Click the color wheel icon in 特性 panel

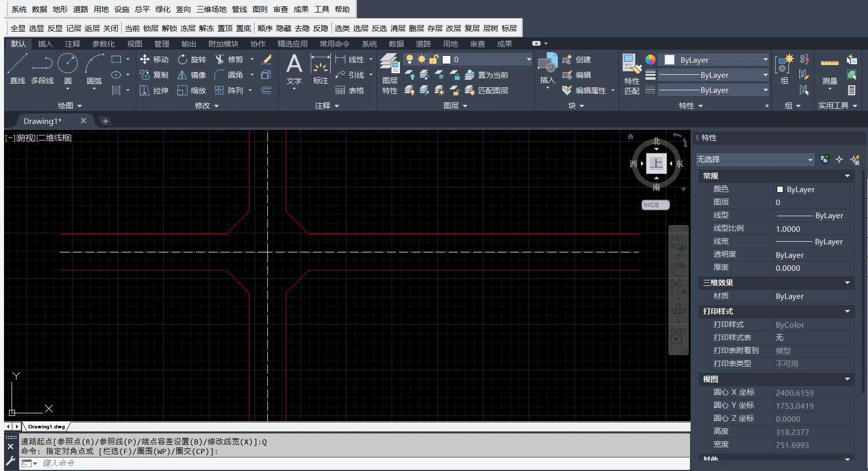point(650,60)
